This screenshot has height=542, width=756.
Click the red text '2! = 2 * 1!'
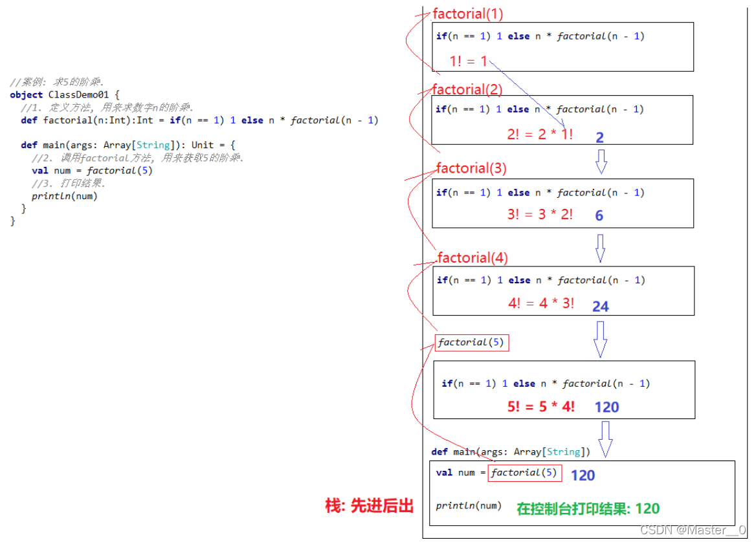540,134
